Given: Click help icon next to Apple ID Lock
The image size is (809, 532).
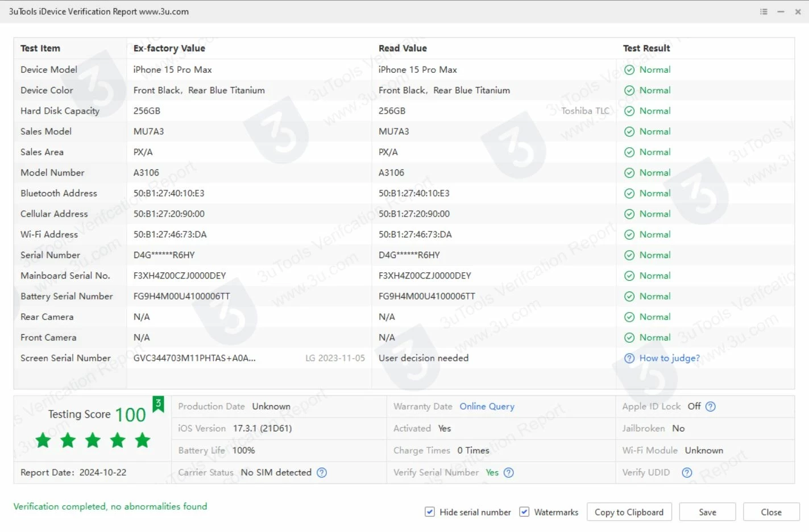Looking at the screenshot, I should coord(710,406).
